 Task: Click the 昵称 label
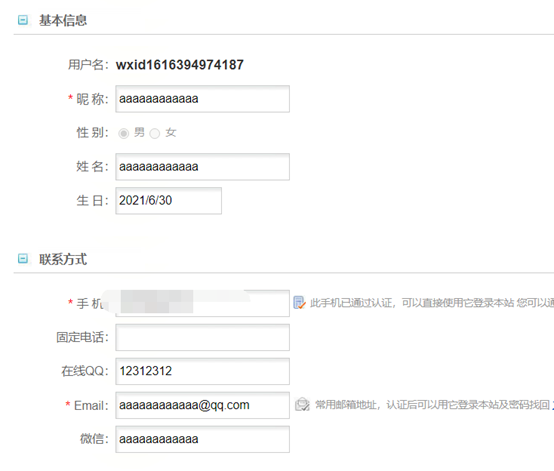(x=93, y=99)
